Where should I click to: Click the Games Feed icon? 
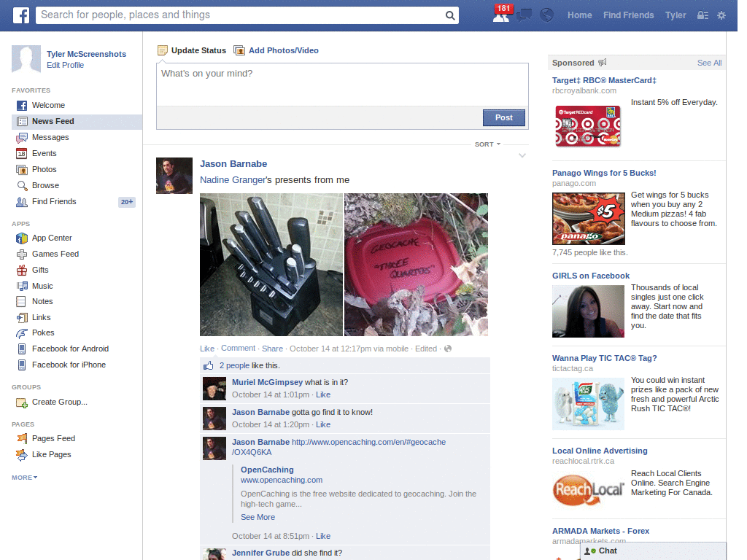(21, 254)
